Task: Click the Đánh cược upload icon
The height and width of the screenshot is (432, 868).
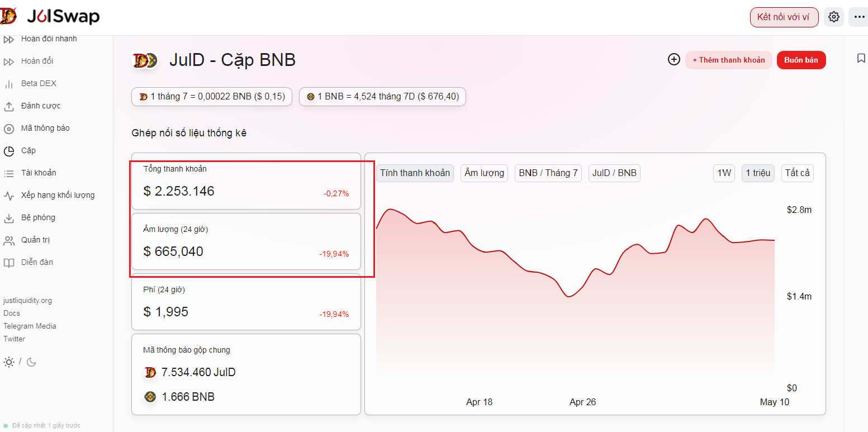Action: (9, 106)
